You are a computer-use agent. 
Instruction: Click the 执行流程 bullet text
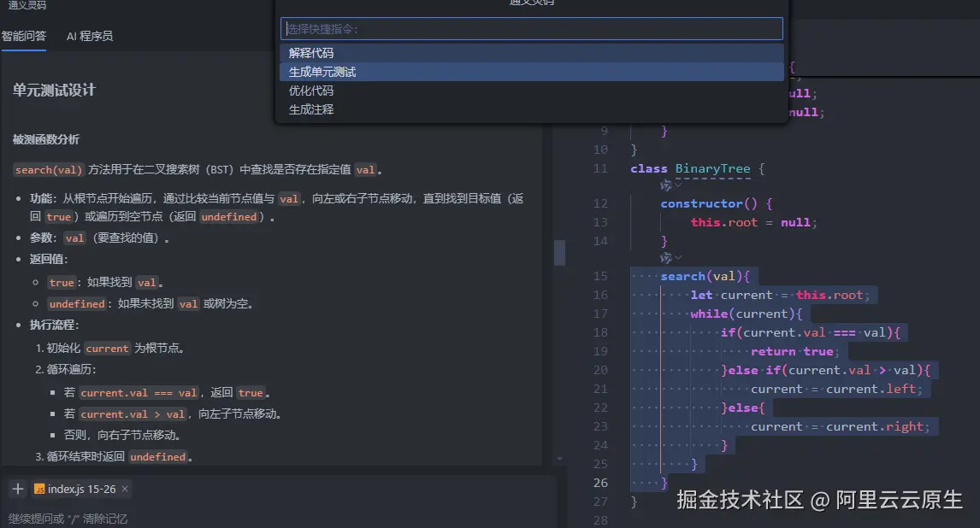[54, 326]
